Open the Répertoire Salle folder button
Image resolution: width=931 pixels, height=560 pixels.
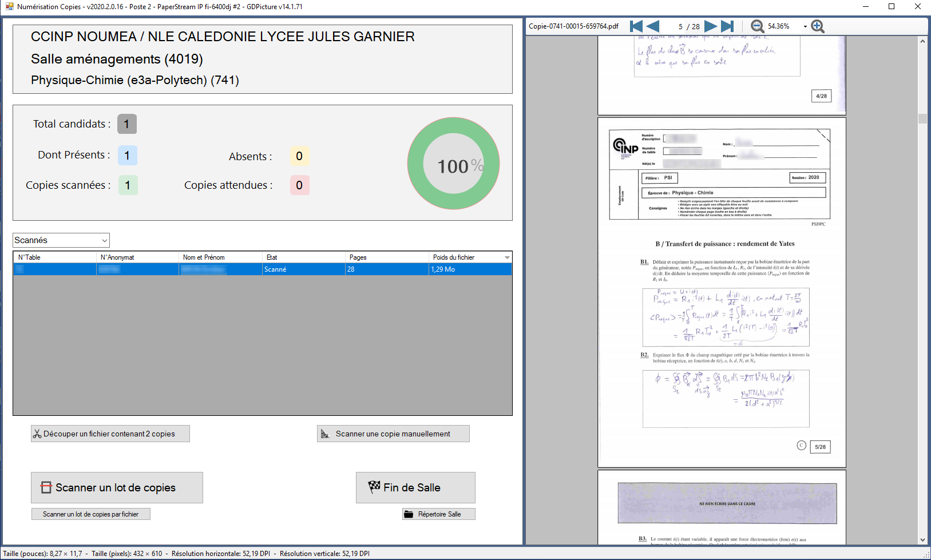coord(439,514)
